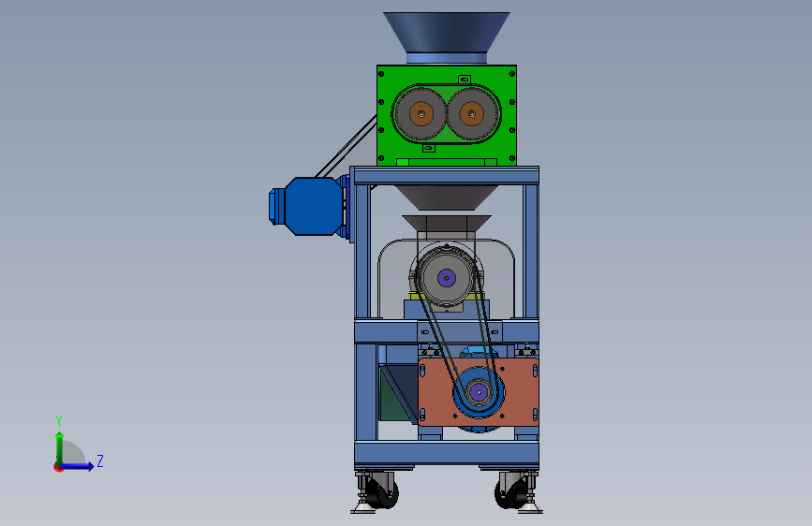
Task: Select the top frame crossbeam under green housing
Action: [x=447, y=176]
